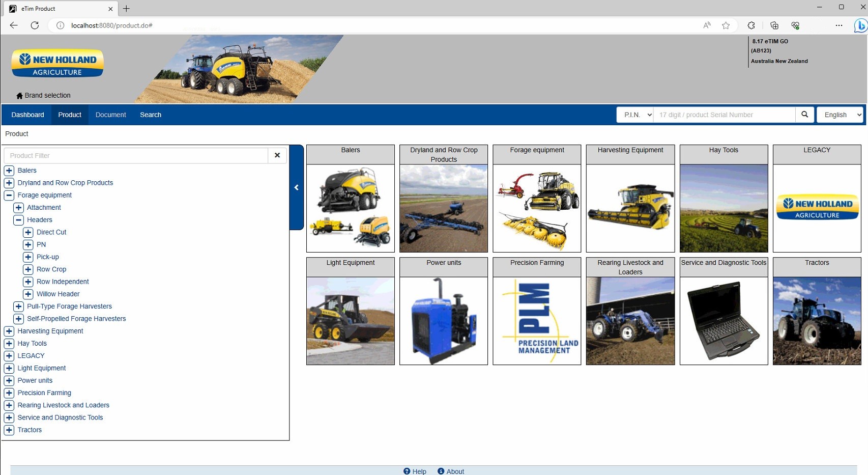868x475 pixels.
Task: Click the serial number search field
Action: 725,115
